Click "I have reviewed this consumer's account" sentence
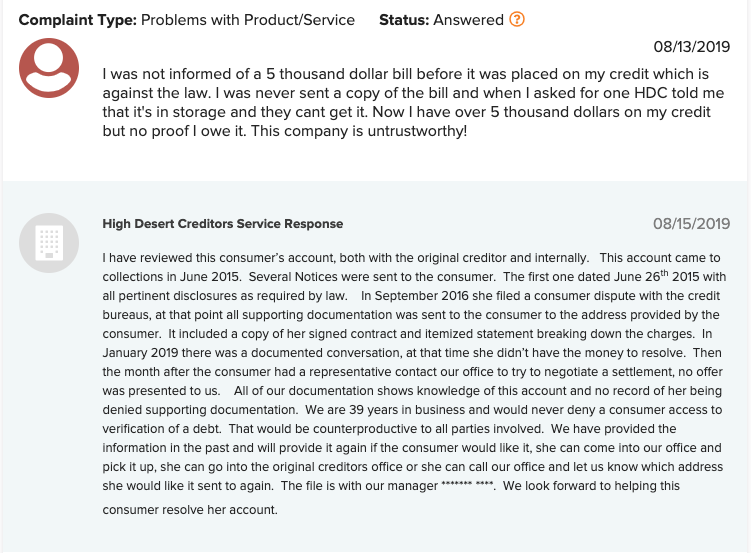 (x=345, y=258)
